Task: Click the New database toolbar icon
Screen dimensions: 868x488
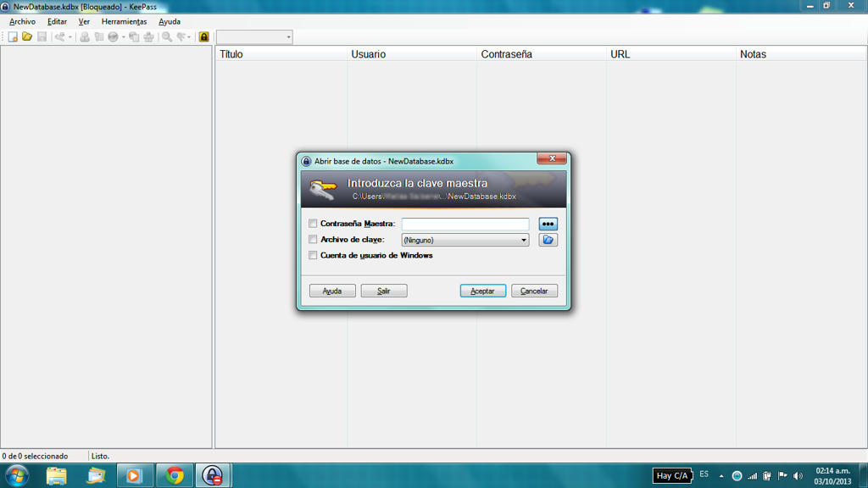Action: [13, 37]
